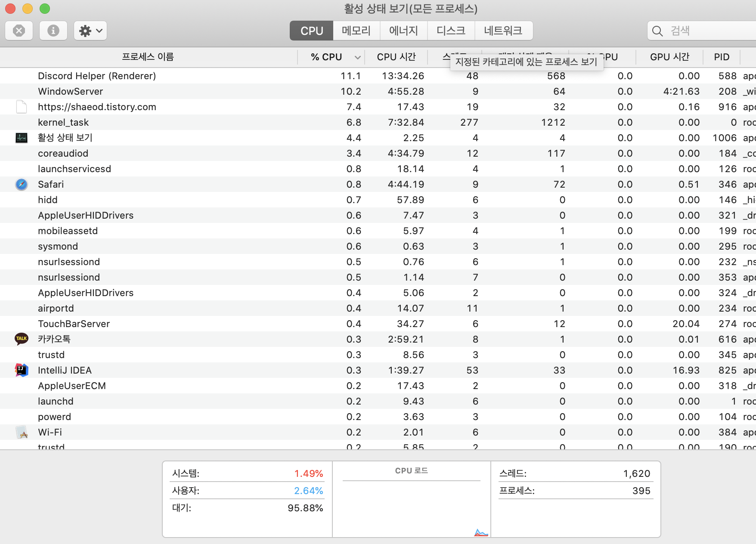The height and width of the screenshot is (544, 756).
Task: Click the 사용자 2.64% value
Action: (x=309, y=491)
